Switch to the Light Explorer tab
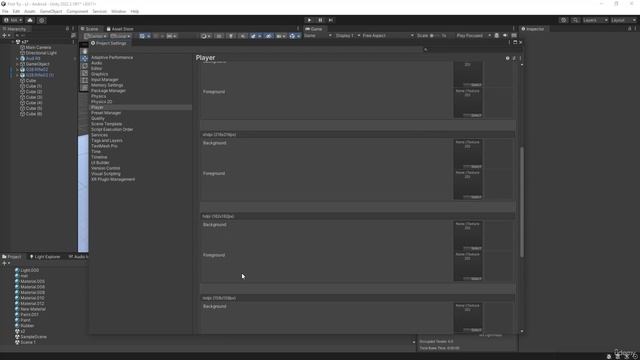Viewport: 640px width, 360px height. tap(45, 257)
